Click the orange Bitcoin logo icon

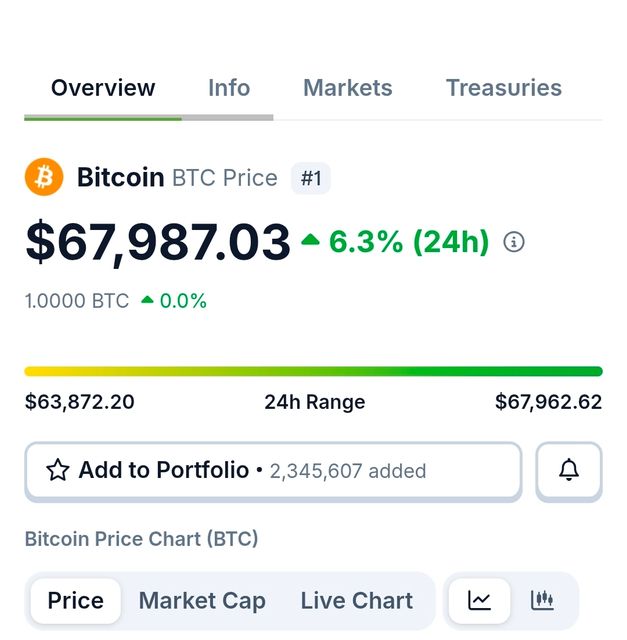click(x=43, y=177)
